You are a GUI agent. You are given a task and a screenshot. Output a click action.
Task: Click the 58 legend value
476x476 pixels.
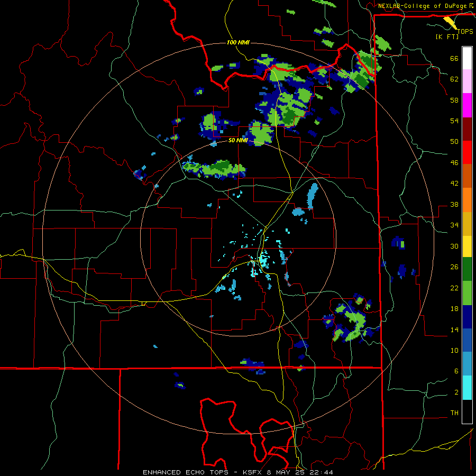pos(454,100)
